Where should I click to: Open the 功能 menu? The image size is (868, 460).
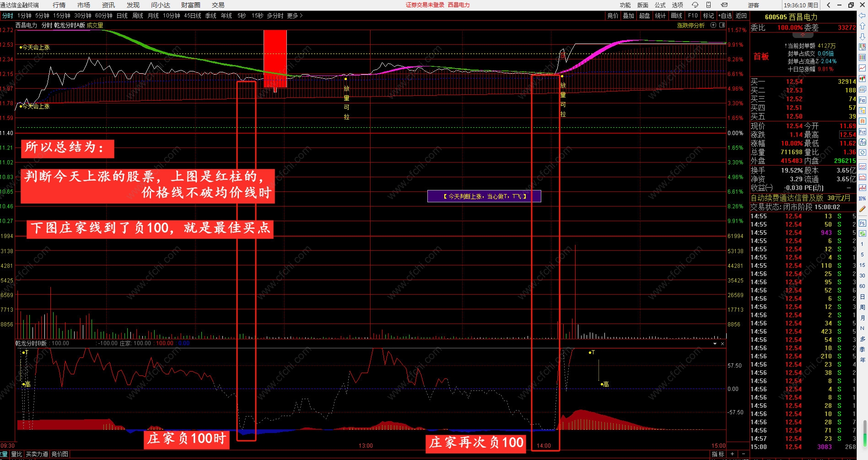625,5
